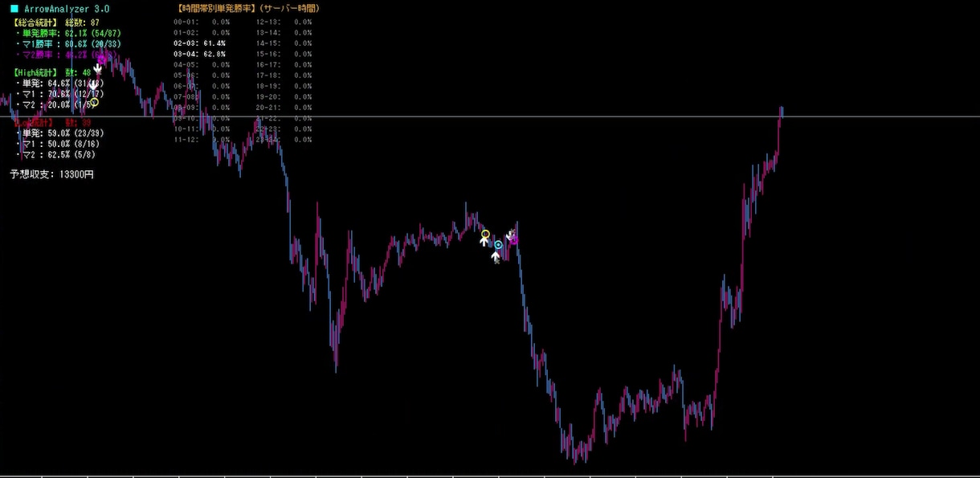Click the マ1勝率: 60.6% line
Screen dimensions: 980x478
click(69, 44)
